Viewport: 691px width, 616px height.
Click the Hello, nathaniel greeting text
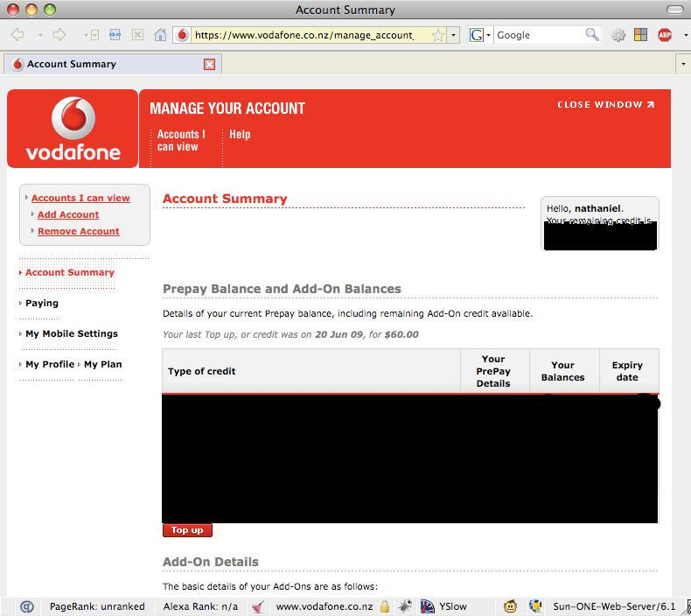[x=585, y=208]
